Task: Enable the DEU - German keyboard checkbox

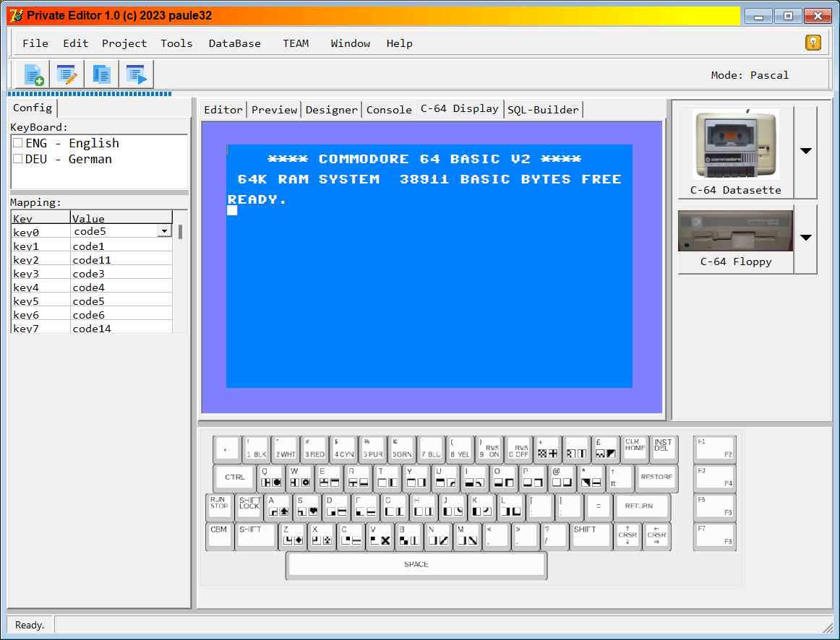Action: pos(18,159)
